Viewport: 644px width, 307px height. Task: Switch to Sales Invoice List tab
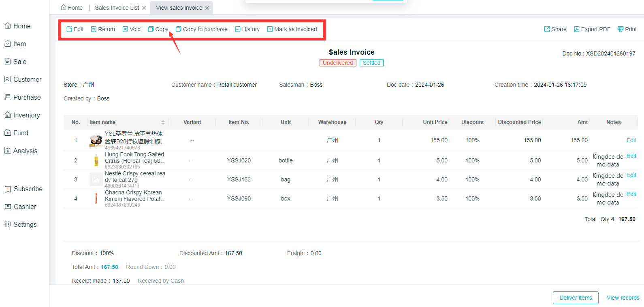[117, 8]
